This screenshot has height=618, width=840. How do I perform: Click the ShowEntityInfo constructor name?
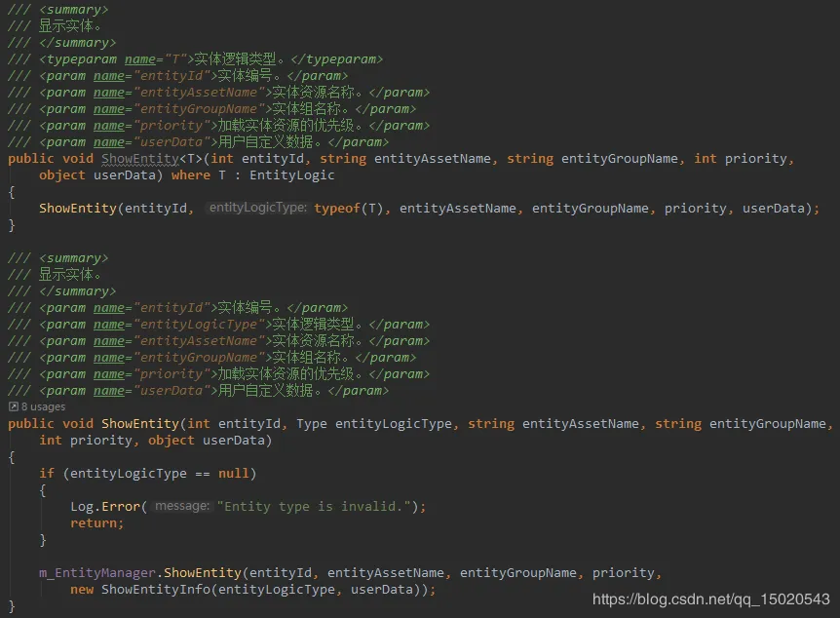coord(156,590)
